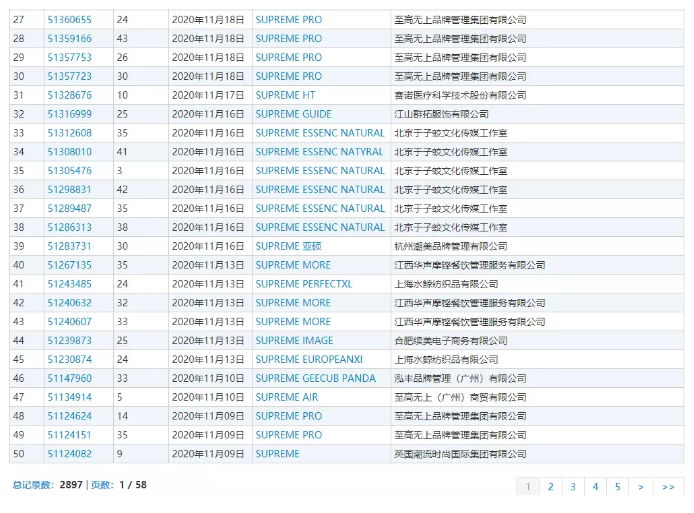
Task: Click SUPREME PRO trademark in row 49
Action: tap(289, 435)
